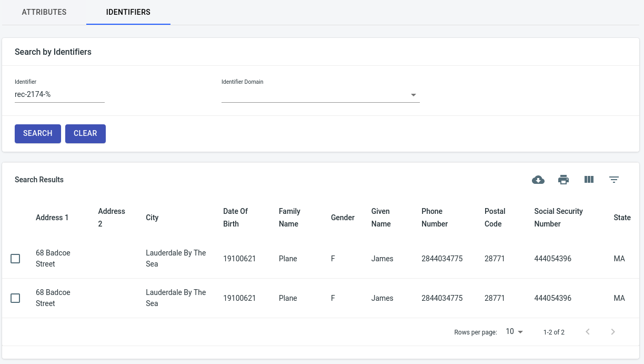Open the view columns chooser
The height and width of the screenshot is (364, 644).
click(x=589, y=180)
